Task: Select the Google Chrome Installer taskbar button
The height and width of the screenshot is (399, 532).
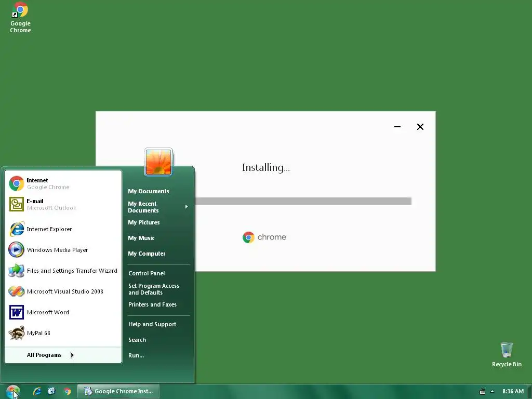Action: [118, 391]
